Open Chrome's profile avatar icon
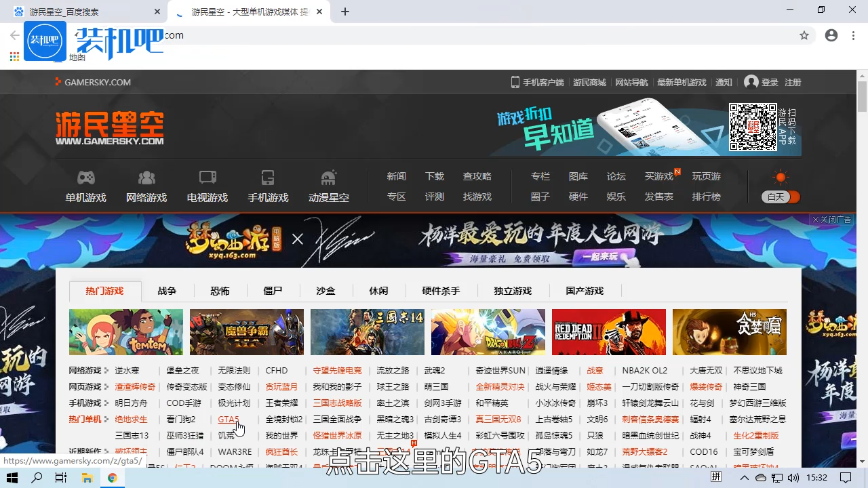The width and height of the screenshot is (868, 488). (x=831, y=35)
